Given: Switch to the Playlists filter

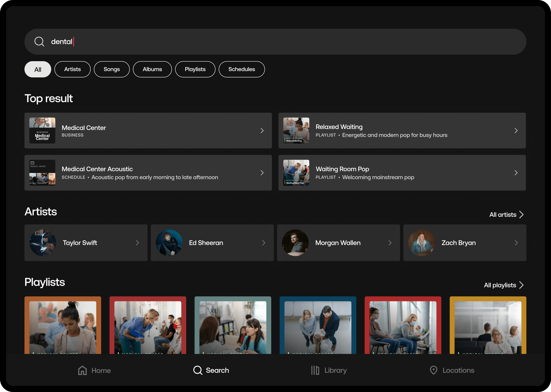Looking at the screenshot, I should pos(195,70).
